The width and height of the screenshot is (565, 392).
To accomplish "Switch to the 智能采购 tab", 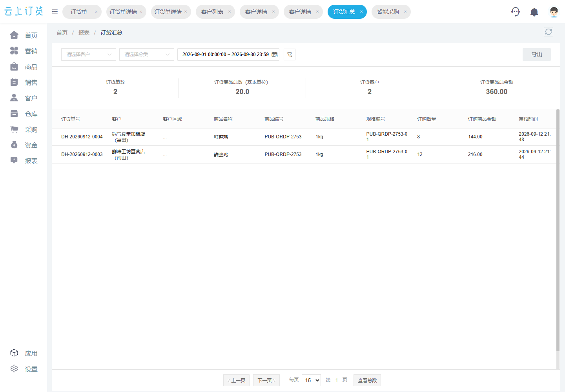I will click(388, 12).
